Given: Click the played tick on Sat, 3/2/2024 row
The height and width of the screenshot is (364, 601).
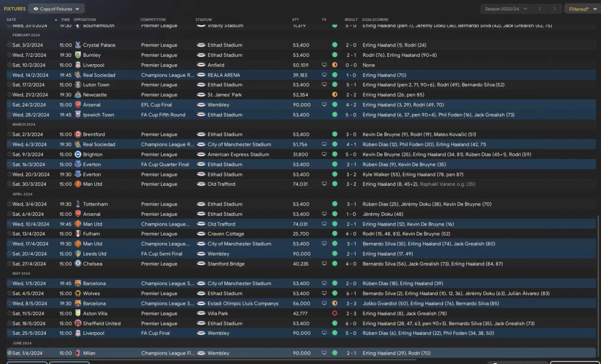Looking at the screenshot, I should pos(9,45).
